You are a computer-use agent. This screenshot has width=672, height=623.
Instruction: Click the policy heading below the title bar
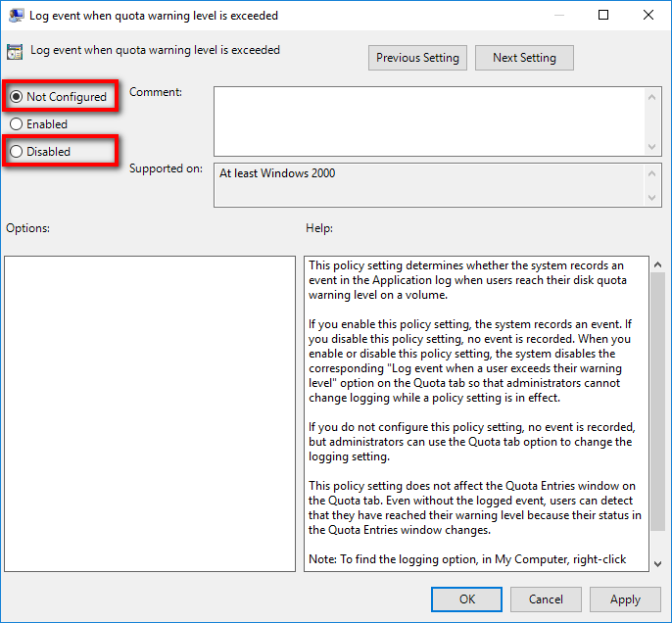[155, 50]
